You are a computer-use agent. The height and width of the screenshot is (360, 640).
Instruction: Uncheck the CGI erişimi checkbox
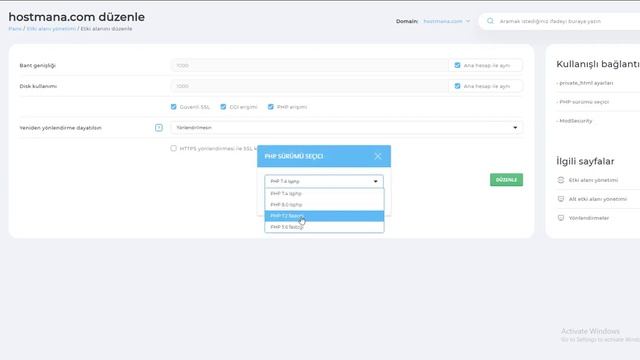[x=223, y=107]
